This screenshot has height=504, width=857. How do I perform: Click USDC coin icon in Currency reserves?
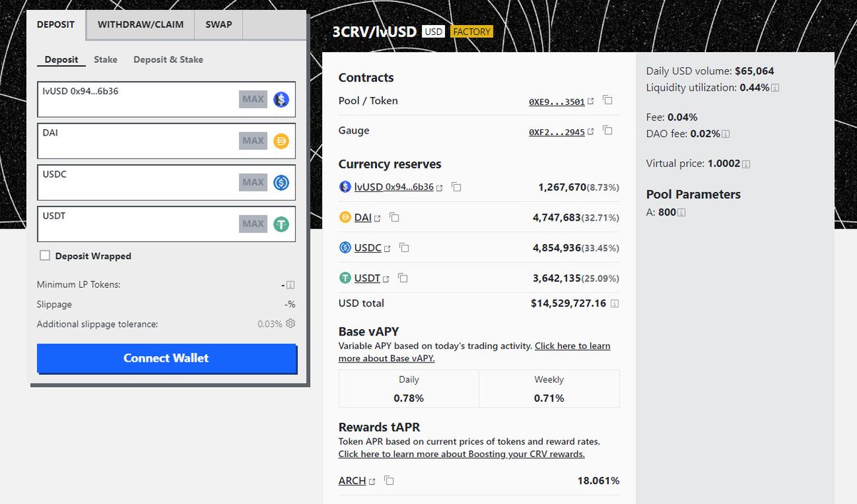click(x=346, y=248)
